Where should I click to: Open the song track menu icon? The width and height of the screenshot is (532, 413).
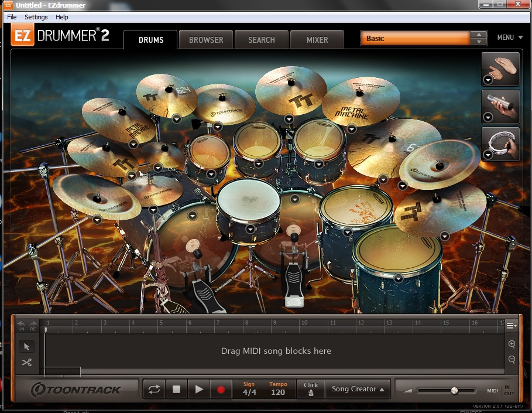(x=512, y=326)
